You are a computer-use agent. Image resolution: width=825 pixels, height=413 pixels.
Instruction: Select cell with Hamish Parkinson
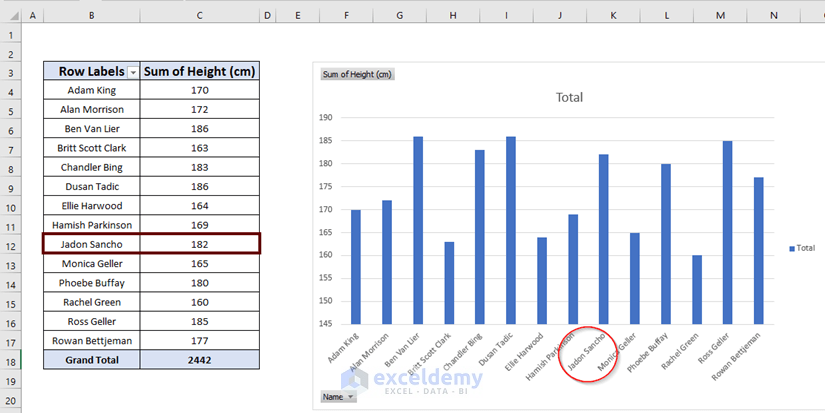[92, 225]
